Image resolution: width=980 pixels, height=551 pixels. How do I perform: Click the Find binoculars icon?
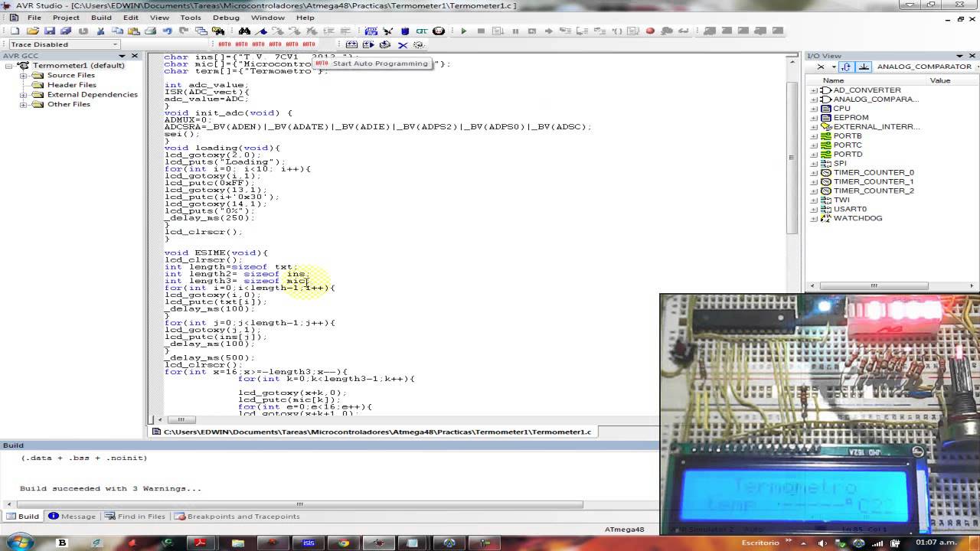coord(244,31)
